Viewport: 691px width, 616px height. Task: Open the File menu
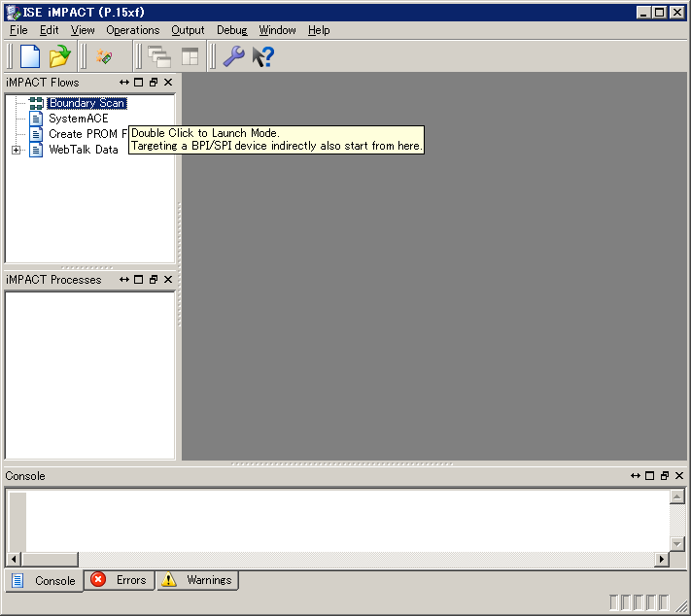point(18,30)
